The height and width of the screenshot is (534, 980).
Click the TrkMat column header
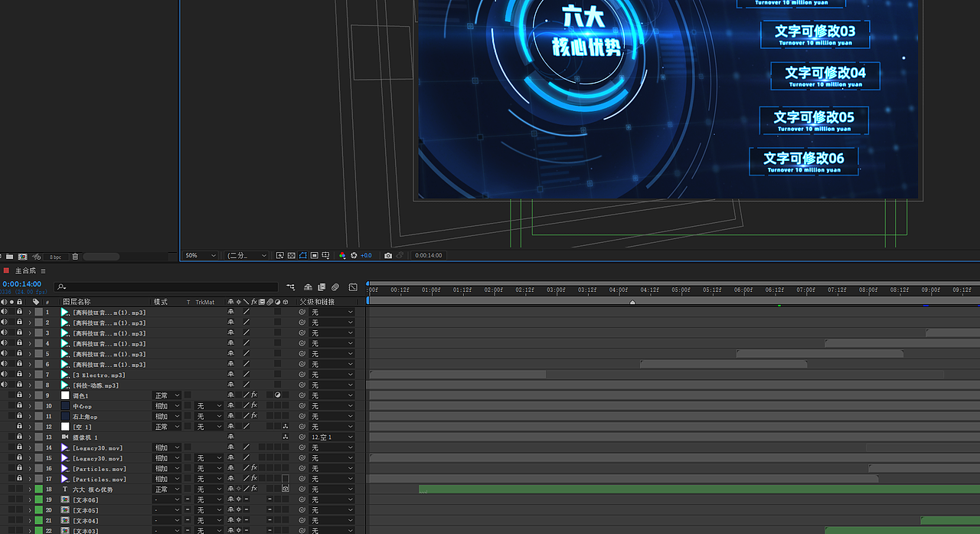[x=205, y=302]
